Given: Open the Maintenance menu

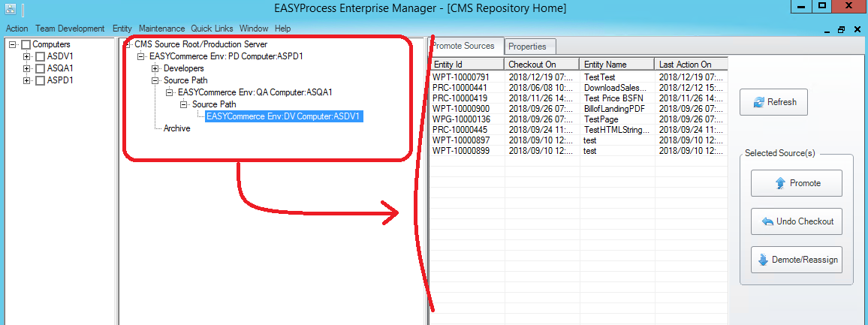Looking at the screenshot, I should coord(161,29).
